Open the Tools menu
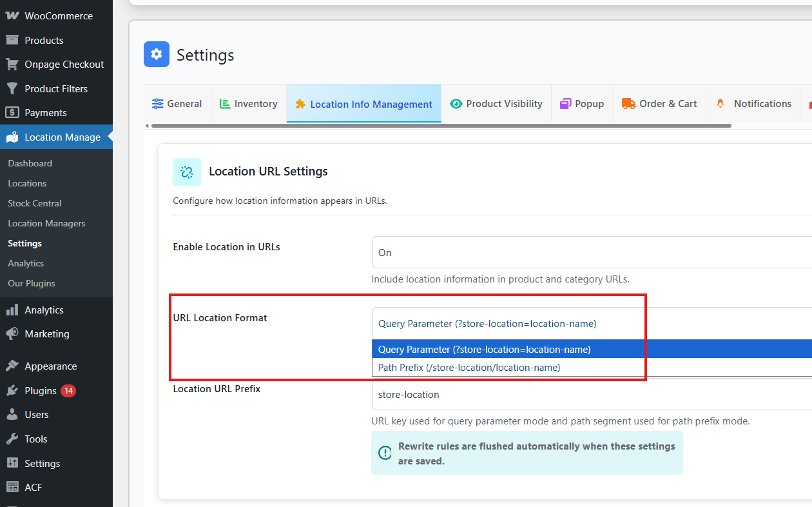 click(56, 439)
